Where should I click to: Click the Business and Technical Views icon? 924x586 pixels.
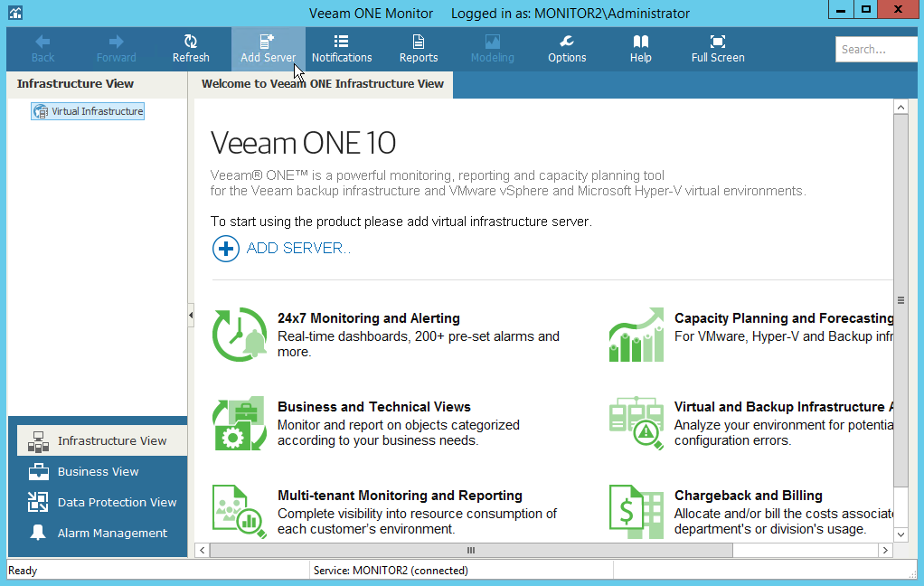coord(240,423)
